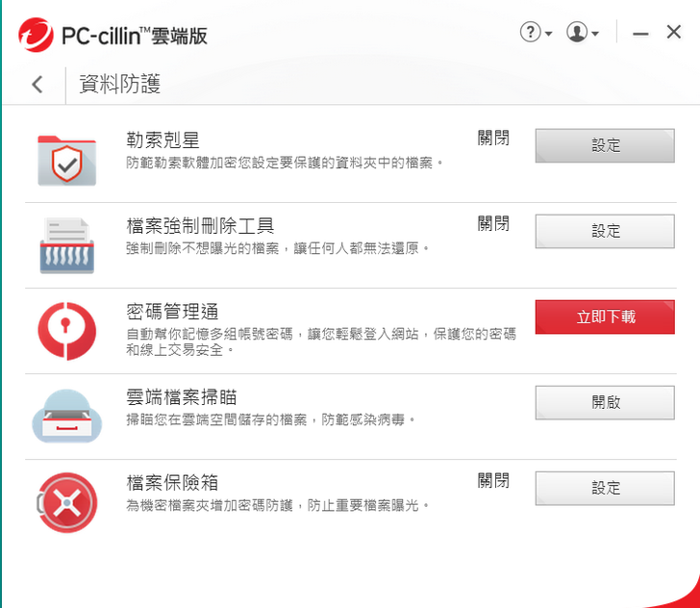This screenshot has width=700, height=608.
Task: Go back using the left arrow
Action: coord(37,84)
